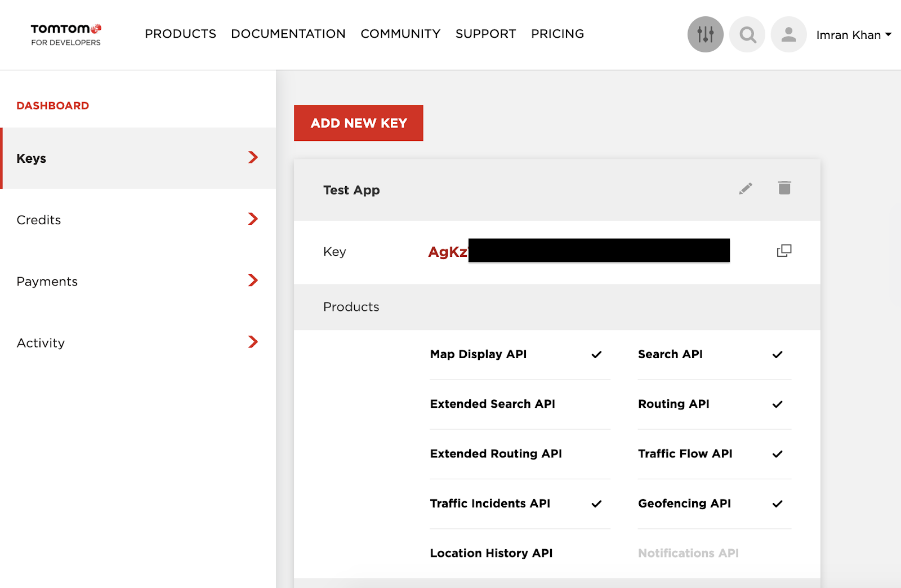Click the Key field label
The height and width of the screenshot is (588, 901).
point(334,252)
